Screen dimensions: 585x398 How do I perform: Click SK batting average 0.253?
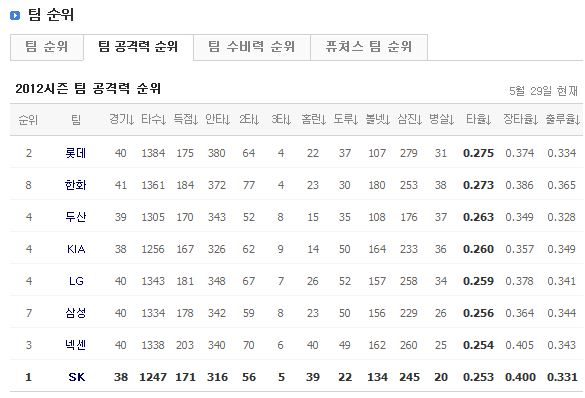pos(478,377)
